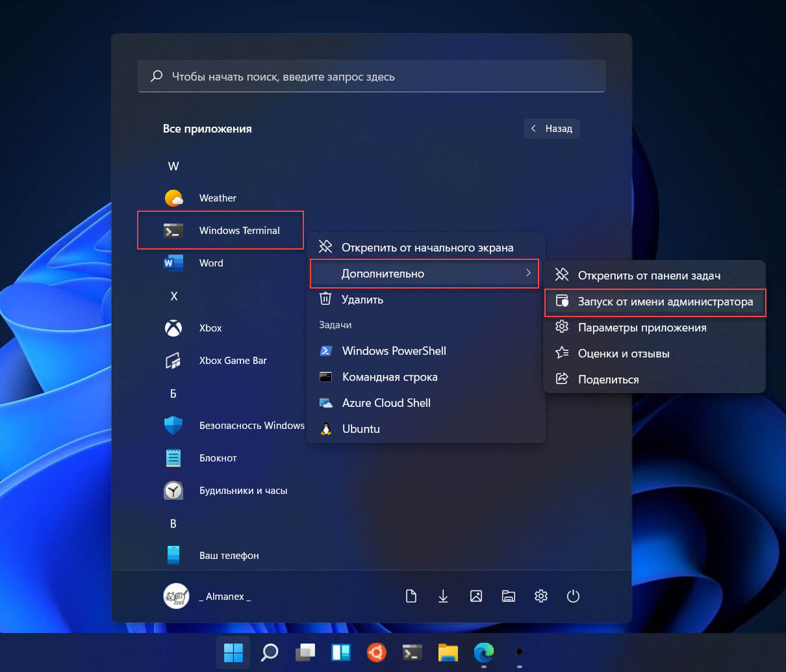Click the X letter group header

(173, 296)
